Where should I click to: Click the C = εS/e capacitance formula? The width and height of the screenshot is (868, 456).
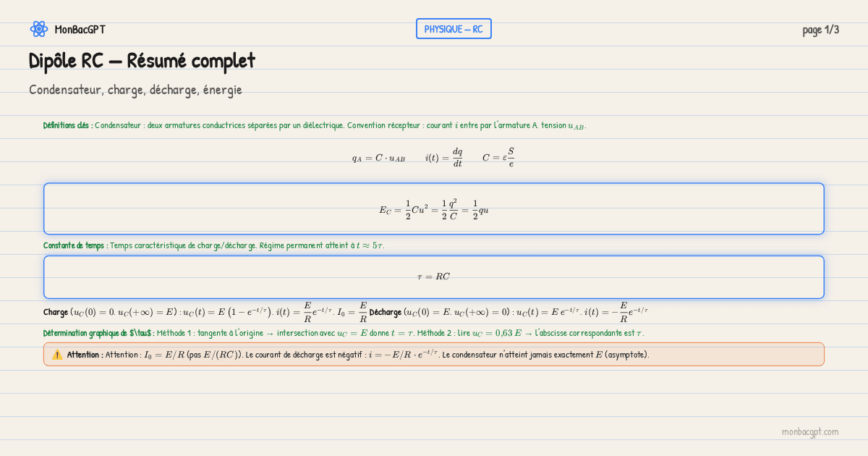498,158
